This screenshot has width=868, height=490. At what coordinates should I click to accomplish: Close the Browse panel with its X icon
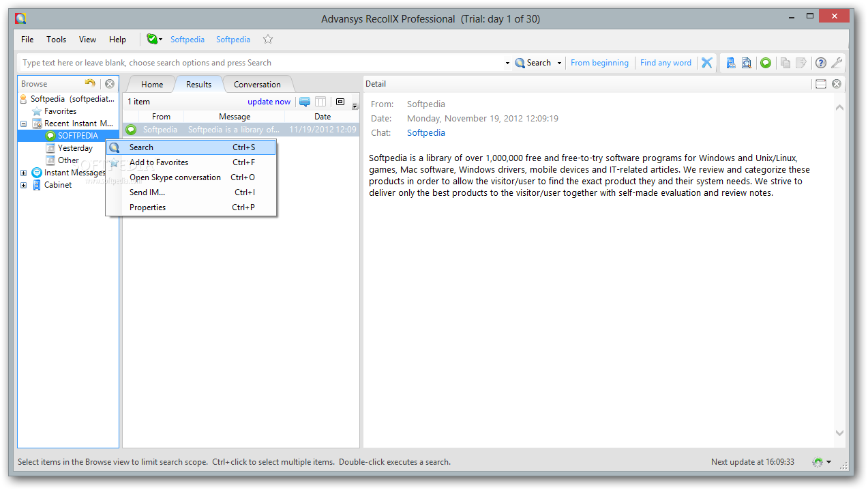click(109, 84)
